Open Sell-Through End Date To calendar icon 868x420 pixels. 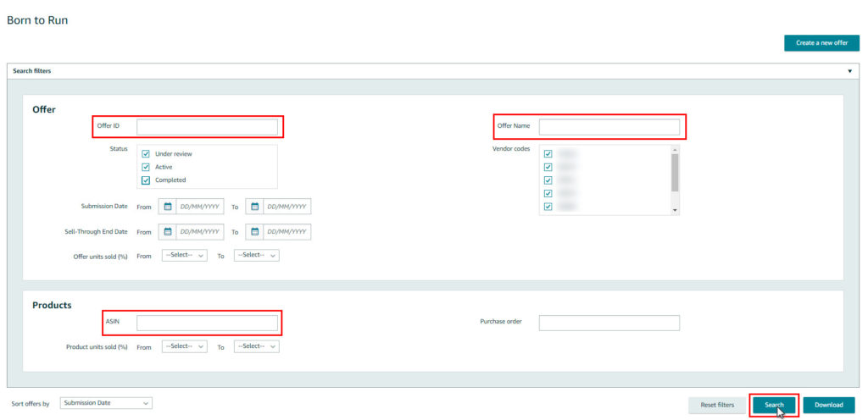pos(254,232)
